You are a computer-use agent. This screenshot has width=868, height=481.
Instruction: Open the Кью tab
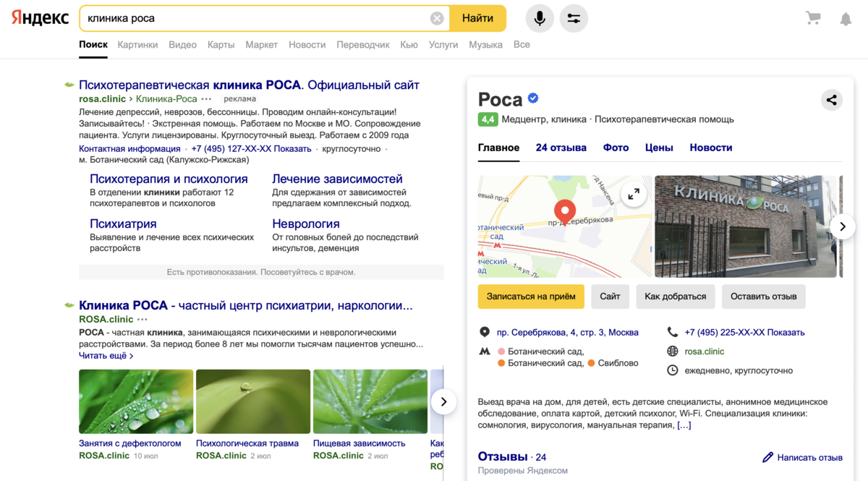(x=409, y=45)
